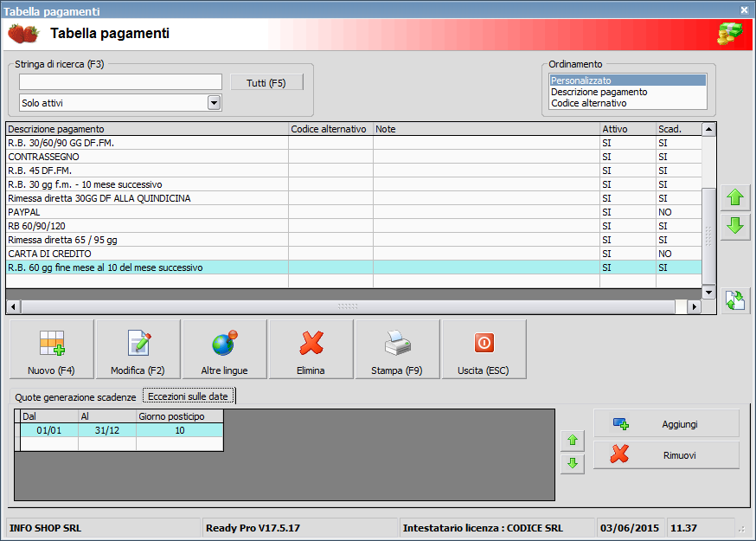
Task: Click the refresh documents icon beside table
Action: 735,300
